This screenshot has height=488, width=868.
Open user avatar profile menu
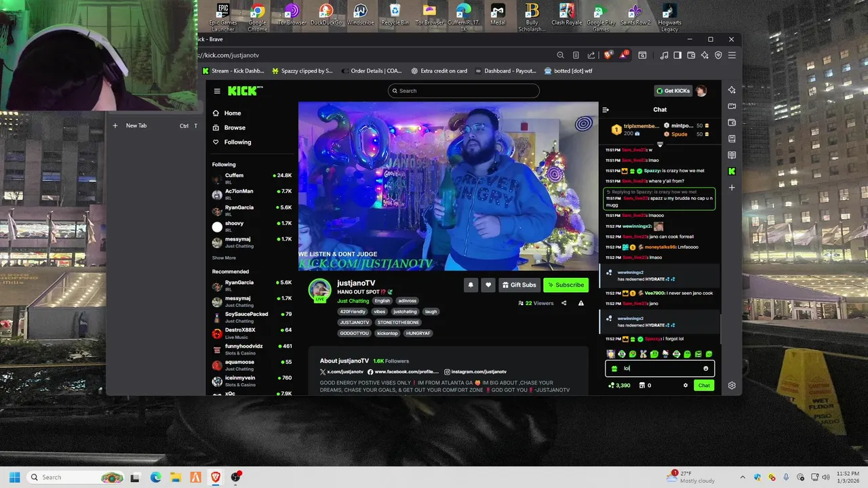[x=701, y=91]
